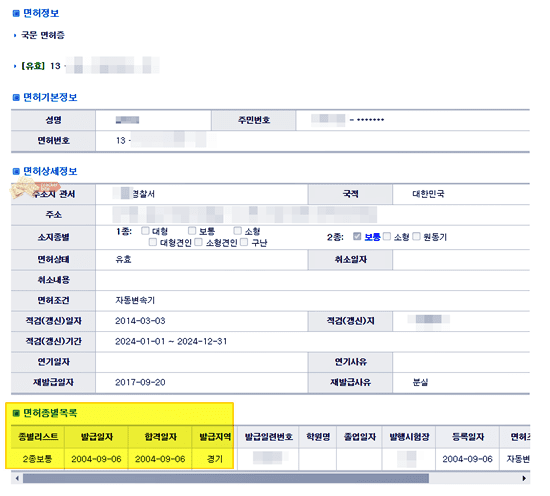The height and width of the screenshot is (496, 550).
Task: Check the 대형견인 checkbox
Action: tap(153, 242)
